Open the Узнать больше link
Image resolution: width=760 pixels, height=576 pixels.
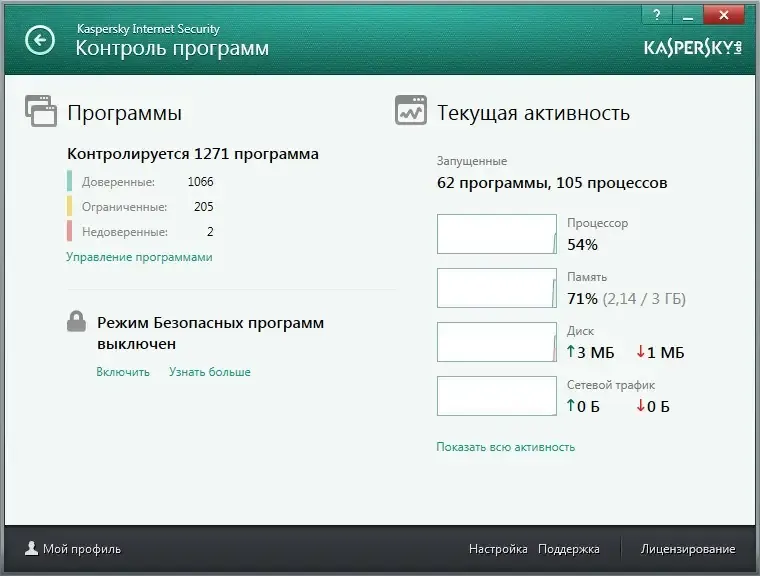coord(210,372)
